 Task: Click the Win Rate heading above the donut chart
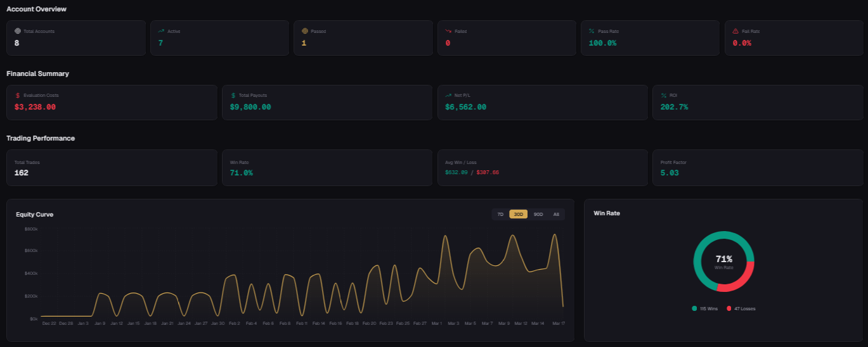click(x=607, y=213)
